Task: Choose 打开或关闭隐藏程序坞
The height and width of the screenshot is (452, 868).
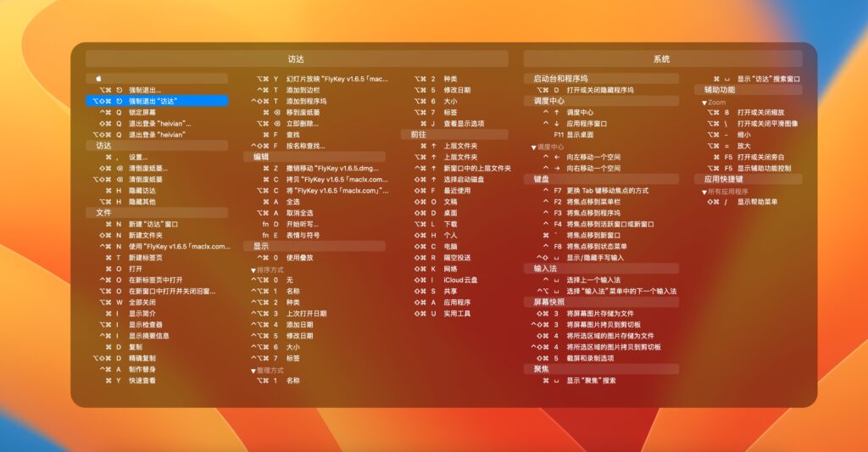Action: [x=601, y=90]
